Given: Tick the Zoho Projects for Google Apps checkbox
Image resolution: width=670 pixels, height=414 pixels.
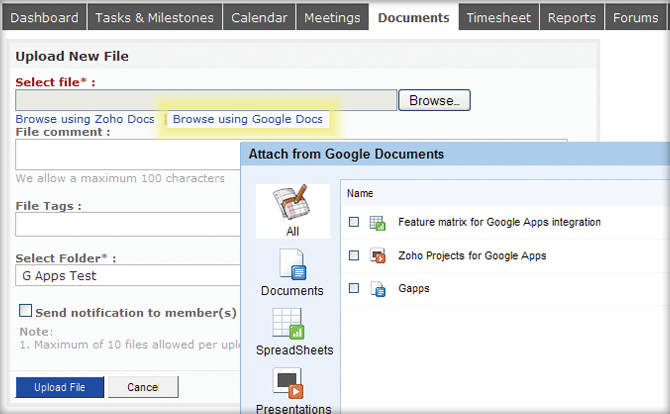Looking at the screenshot, I should [x=353, y=256].
